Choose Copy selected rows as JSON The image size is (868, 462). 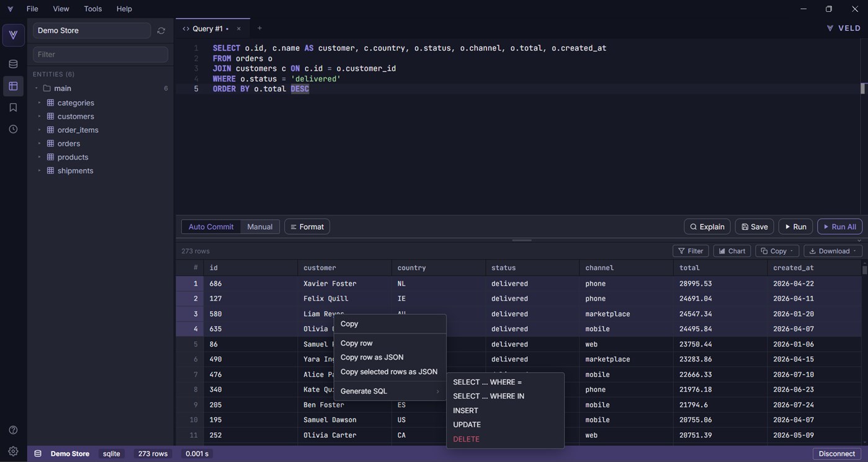pyautogui.click(x=390, y=372)
